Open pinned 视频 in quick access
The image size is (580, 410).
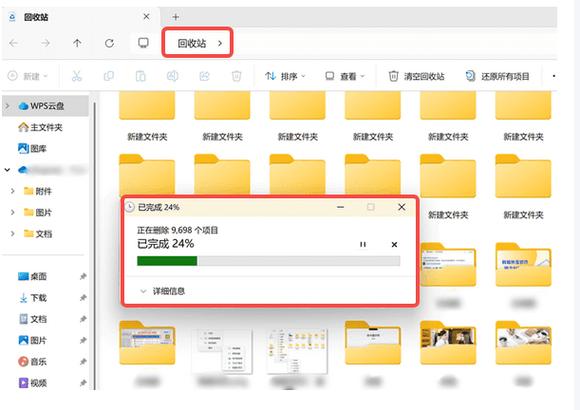(x=33, y=383)
